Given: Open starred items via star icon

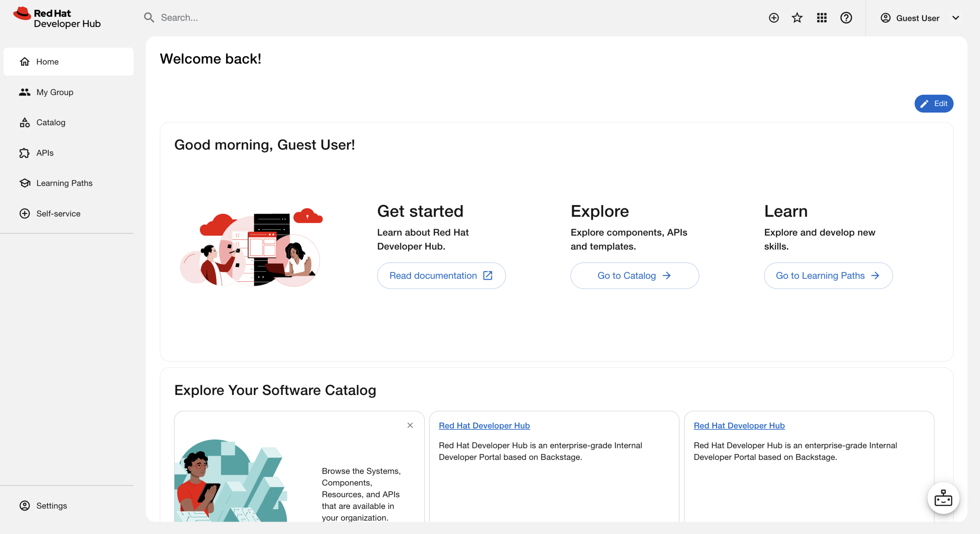Looking at the screenshot, I should [x=797, y=18].
